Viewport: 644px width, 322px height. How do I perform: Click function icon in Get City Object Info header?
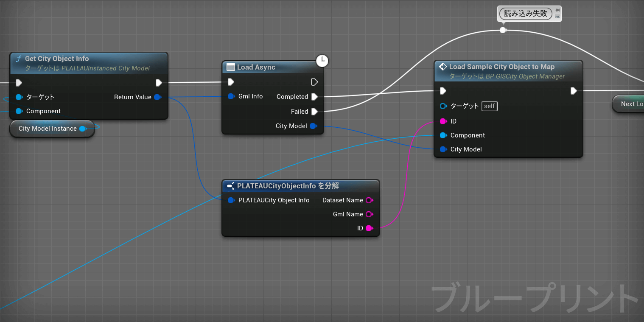pyautogui.click(x=19, y=59)
